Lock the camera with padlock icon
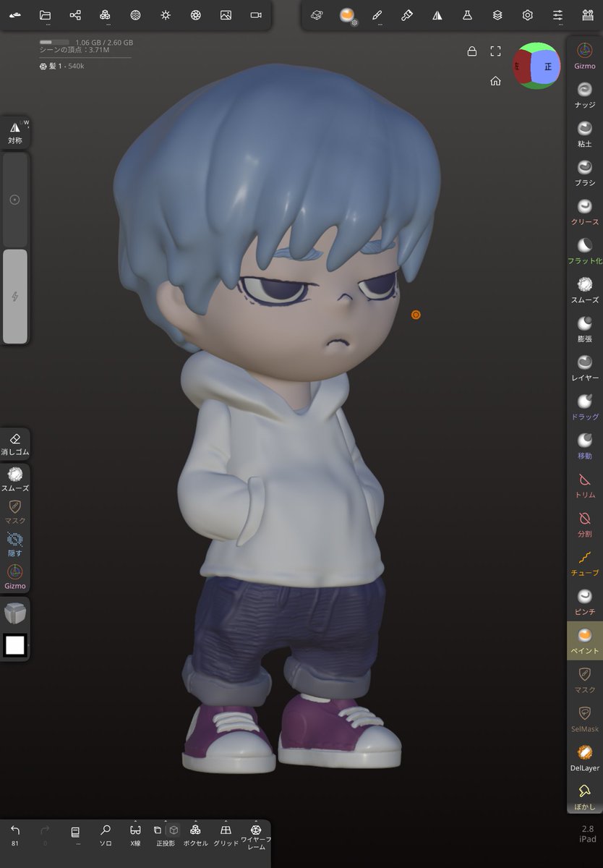Screen dimensions: 603x868 pyautogui.click(x=472, y=51)
